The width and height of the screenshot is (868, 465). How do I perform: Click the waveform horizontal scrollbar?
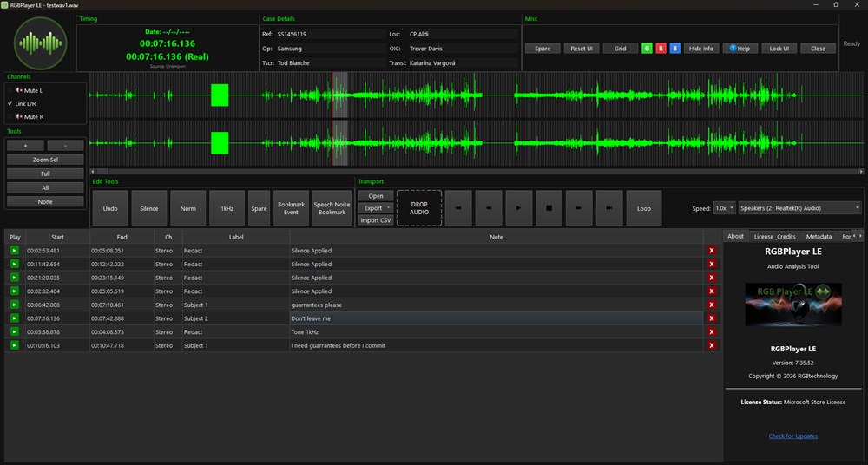477,172
